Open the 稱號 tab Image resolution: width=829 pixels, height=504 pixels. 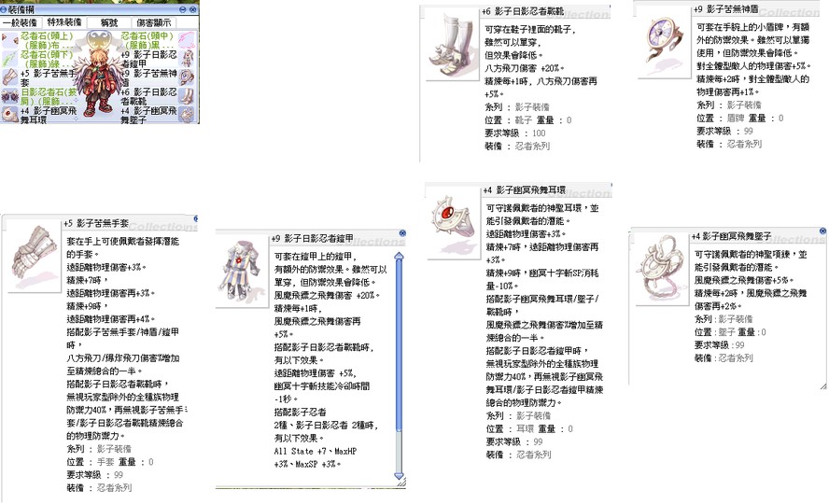click(x=108, y=21)
